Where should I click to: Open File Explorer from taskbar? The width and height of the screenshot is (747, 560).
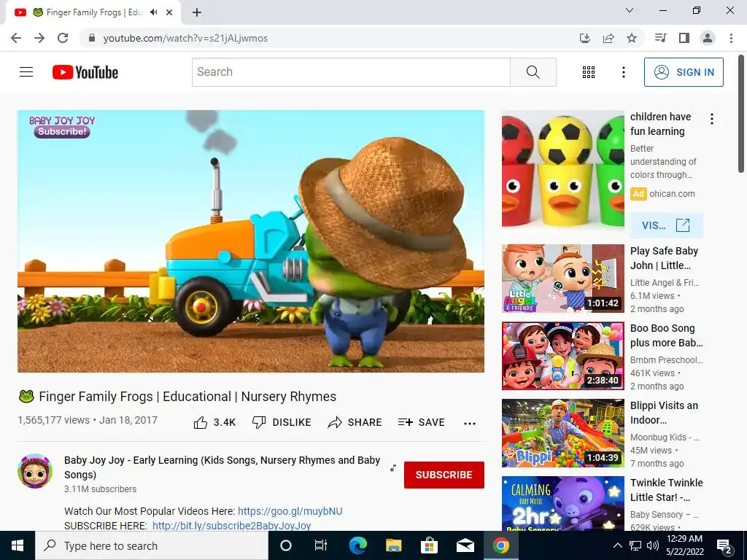pyautogui.click(x=393, y=545)
